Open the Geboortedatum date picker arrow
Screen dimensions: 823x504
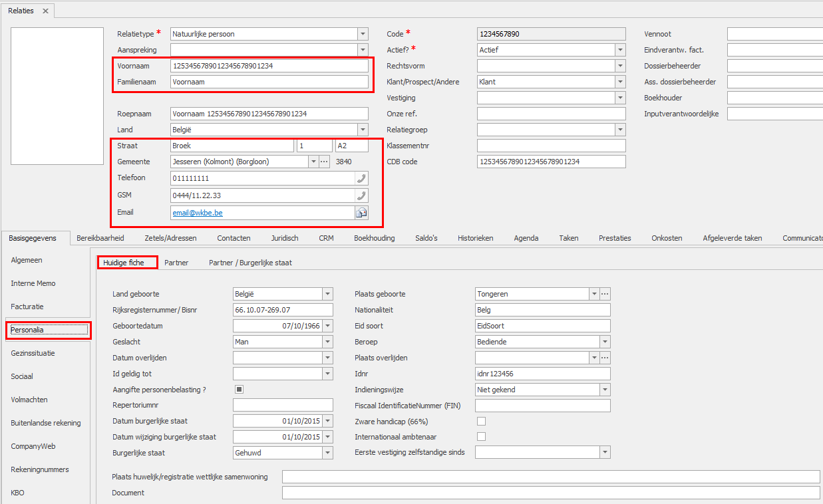(327, 326)
